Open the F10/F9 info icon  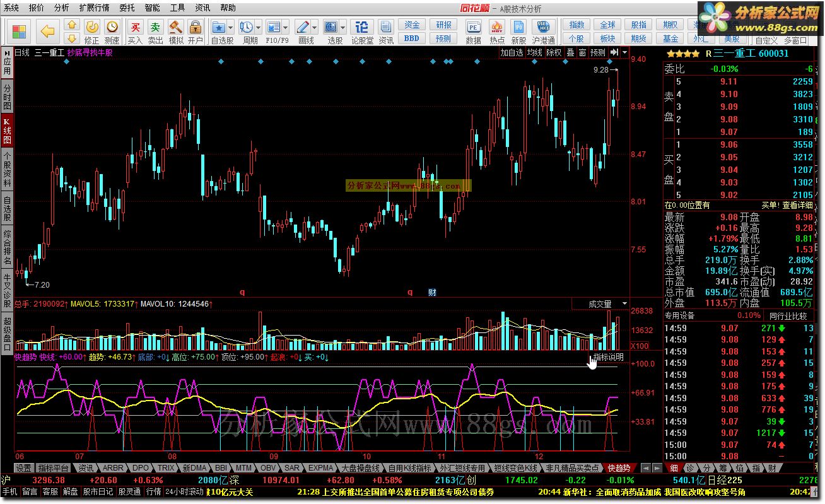[x=274, y=26]
